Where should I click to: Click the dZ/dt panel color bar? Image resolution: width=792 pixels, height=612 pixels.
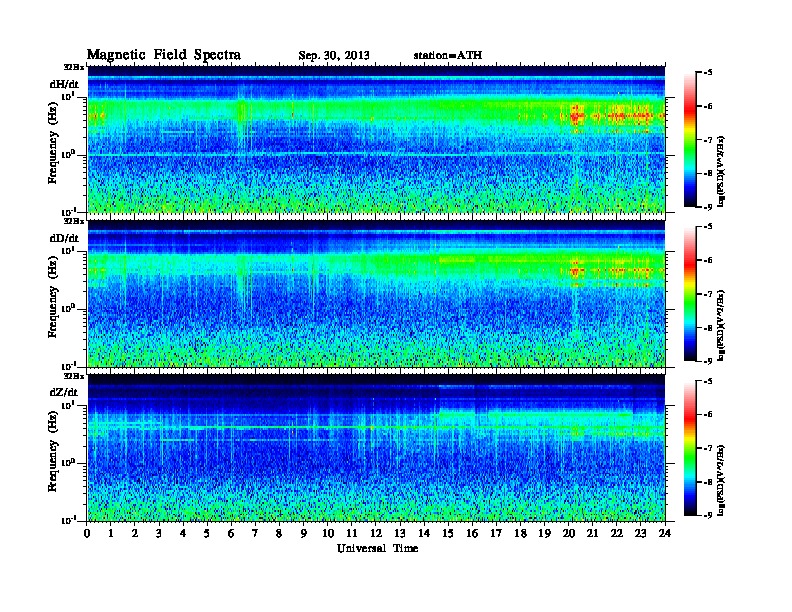coord(690,447)
